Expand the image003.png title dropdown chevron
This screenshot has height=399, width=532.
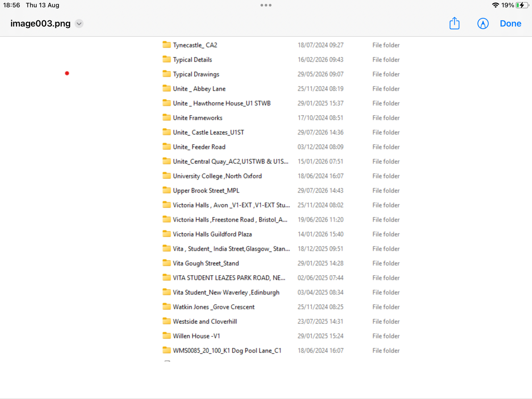pyautogui.click(x=79, y=24)
